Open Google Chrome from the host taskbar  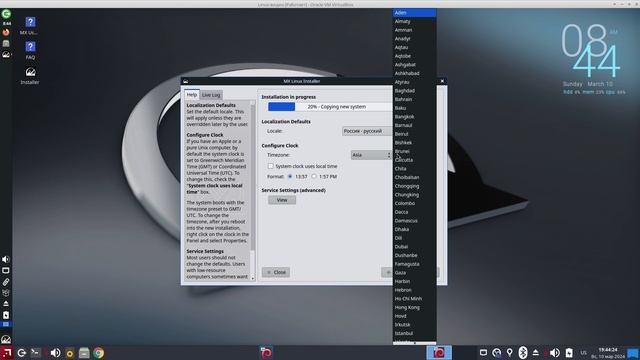98,353
